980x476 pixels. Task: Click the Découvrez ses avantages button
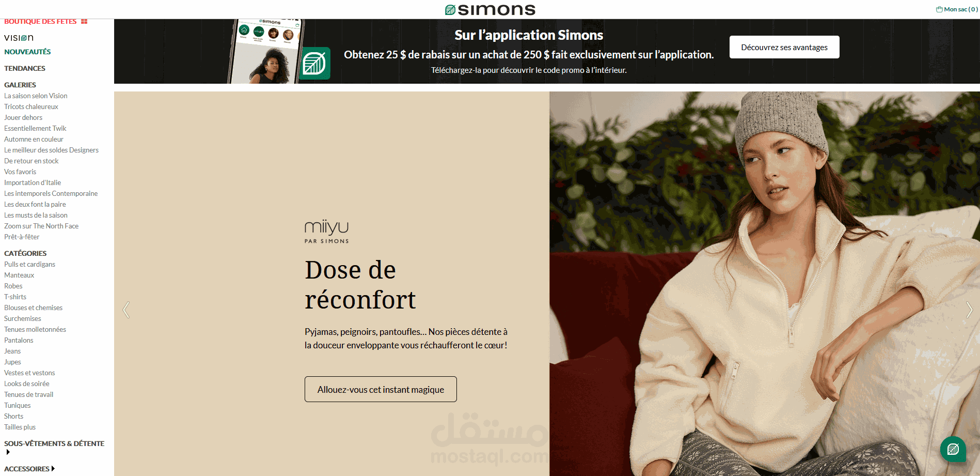click(x=784, y=47)
